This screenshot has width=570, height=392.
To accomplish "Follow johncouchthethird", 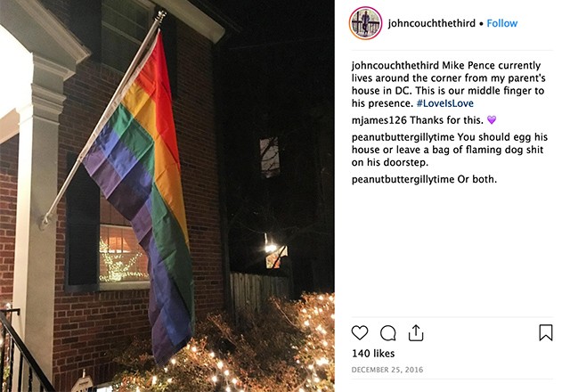I will click(x=502, y=23).
